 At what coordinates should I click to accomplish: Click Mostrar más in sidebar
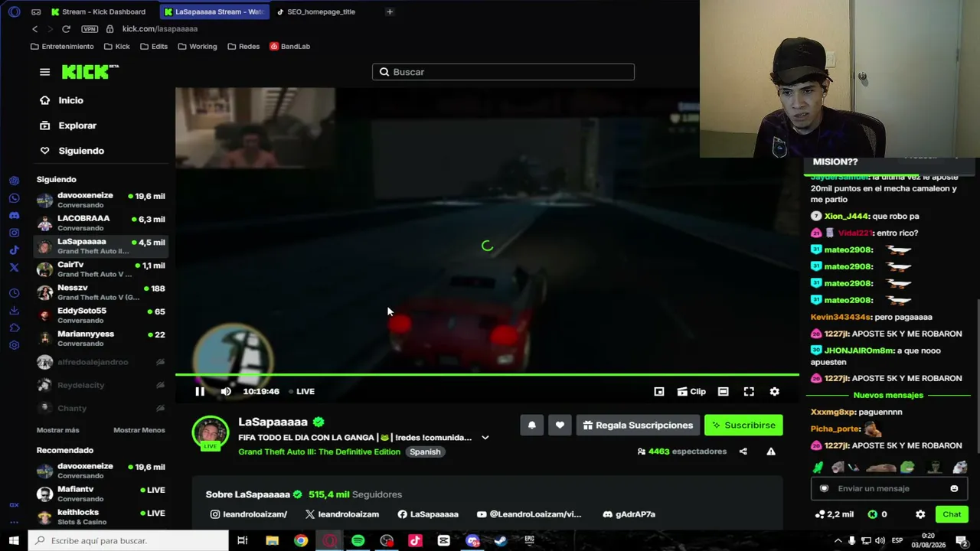(58, 430)
